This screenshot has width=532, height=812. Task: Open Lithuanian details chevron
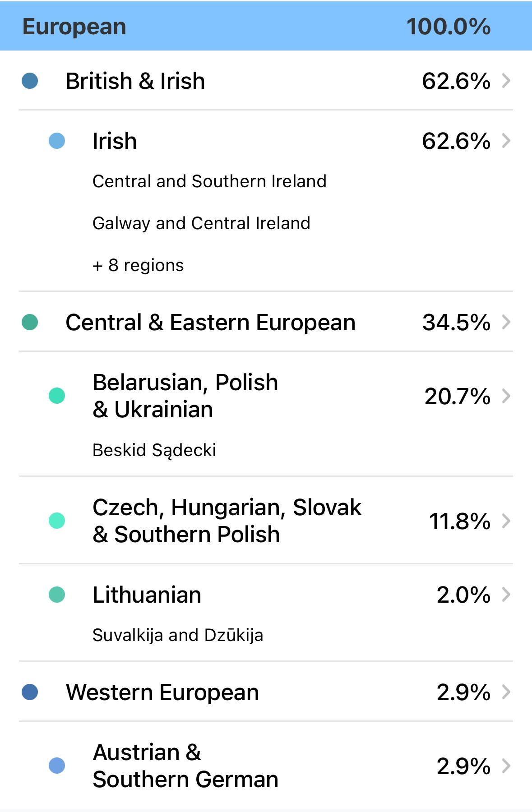(x=506, y=595)
